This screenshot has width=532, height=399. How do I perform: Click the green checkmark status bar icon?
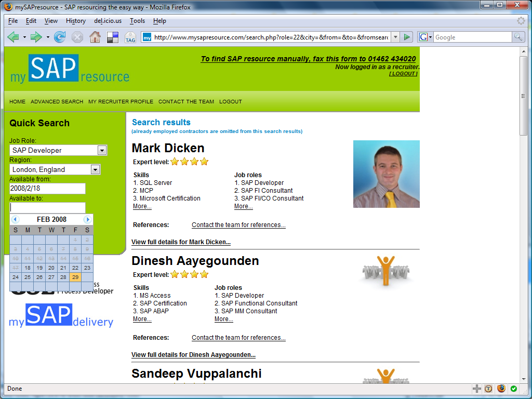pos(514,389)
